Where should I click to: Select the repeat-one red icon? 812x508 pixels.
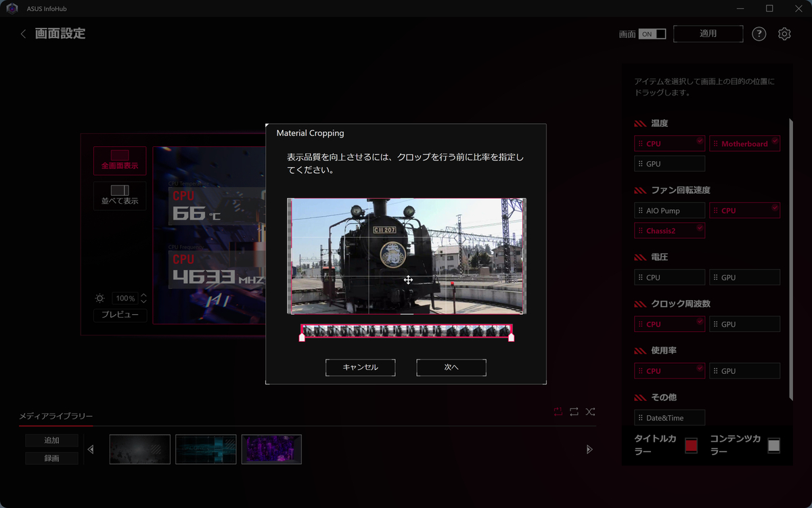pyautogui.click(x=558, y=411)
